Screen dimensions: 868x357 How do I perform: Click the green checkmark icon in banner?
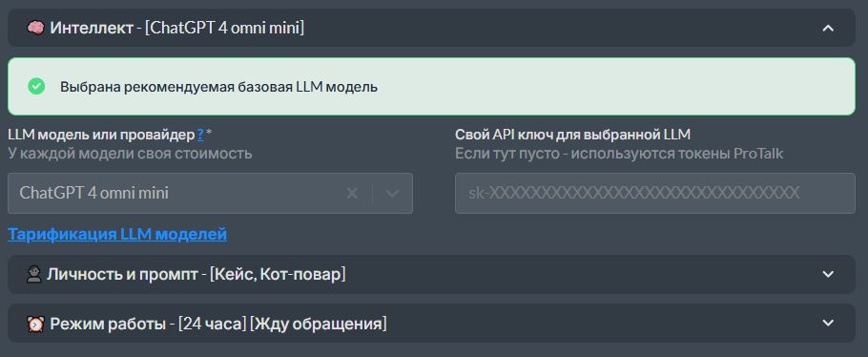[x=36, y=87]
